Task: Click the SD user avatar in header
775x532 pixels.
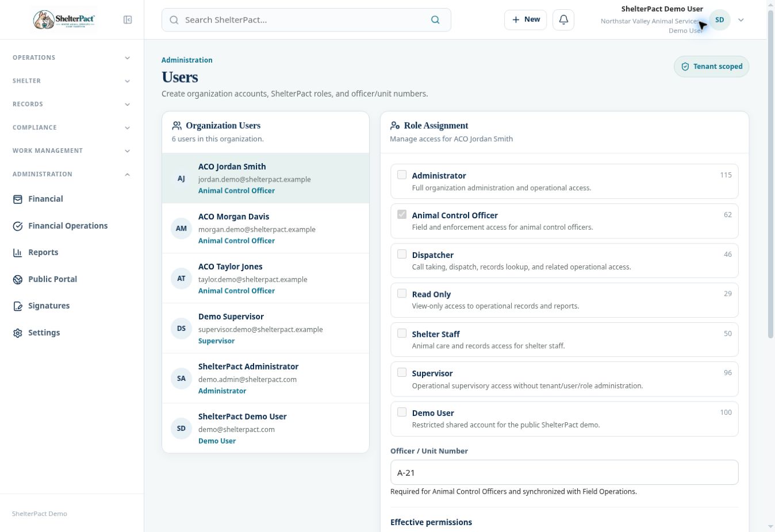Action: [719, 20]
